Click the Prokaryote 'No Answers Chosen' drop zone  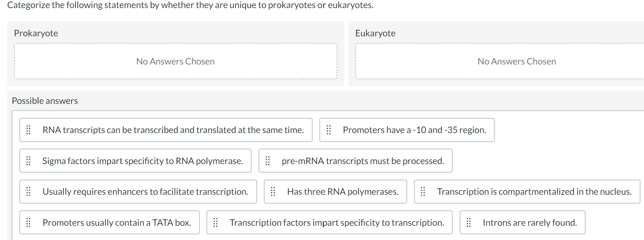[175, 61]
